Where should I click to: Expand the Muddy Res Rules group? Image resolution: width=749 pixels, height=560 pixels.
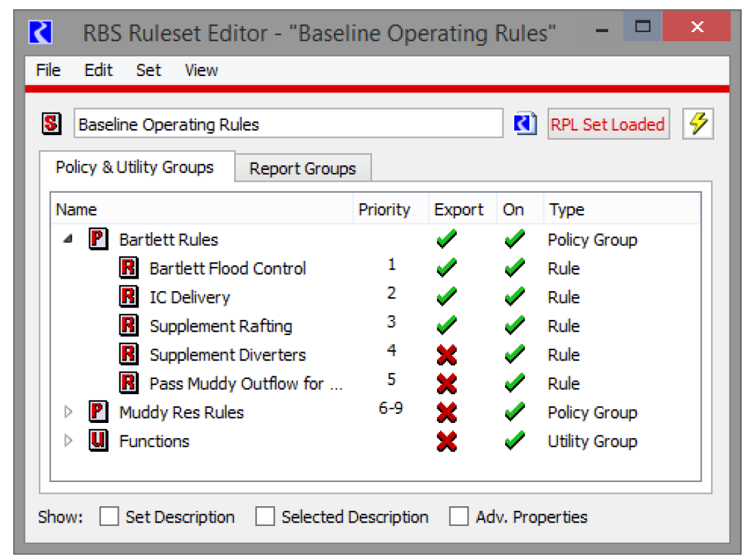pos(68,412)
